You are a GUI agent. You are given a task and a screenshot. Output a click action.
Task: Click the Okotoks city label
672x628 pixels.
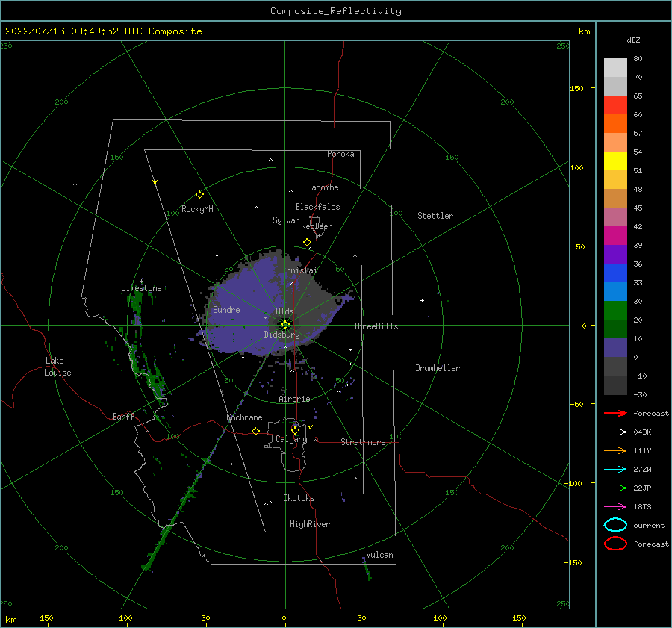(x=299, y=497)
